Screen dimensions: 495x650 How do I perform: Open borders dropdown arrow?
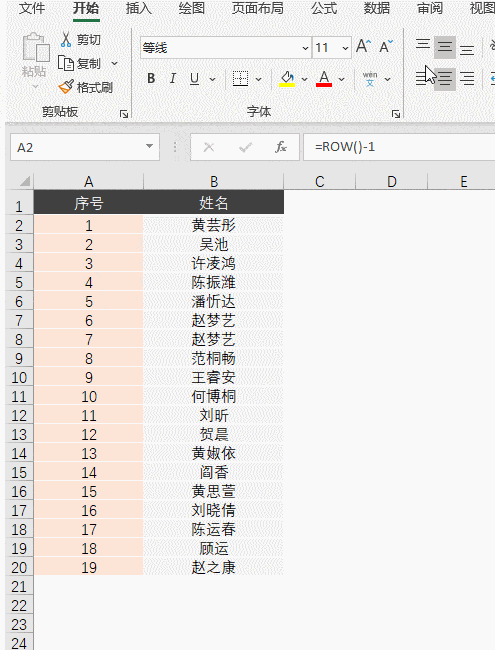[x=258, y=79]
